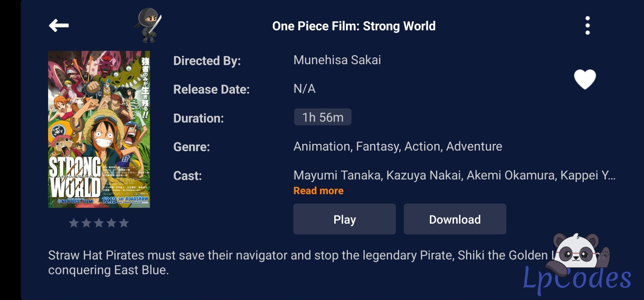
Task: Give a five-star rating
Action: pyautogui.click(x=124, y=223)
